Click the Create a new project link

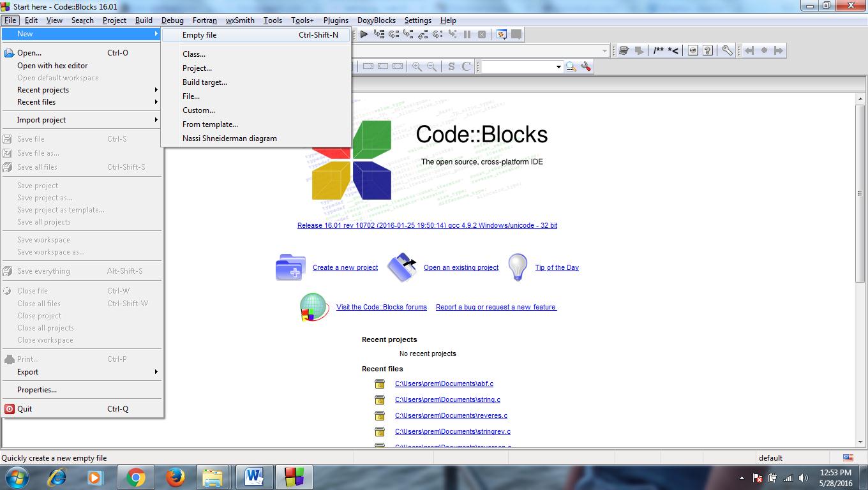point(345,267)
